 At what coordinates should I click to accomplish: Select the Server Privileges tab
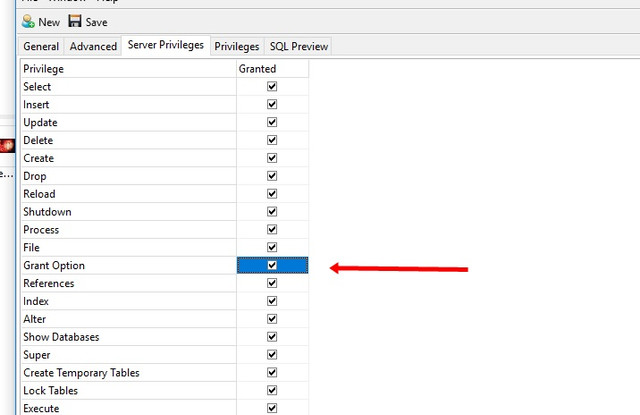pyautogui.click(x=166, y=45)
